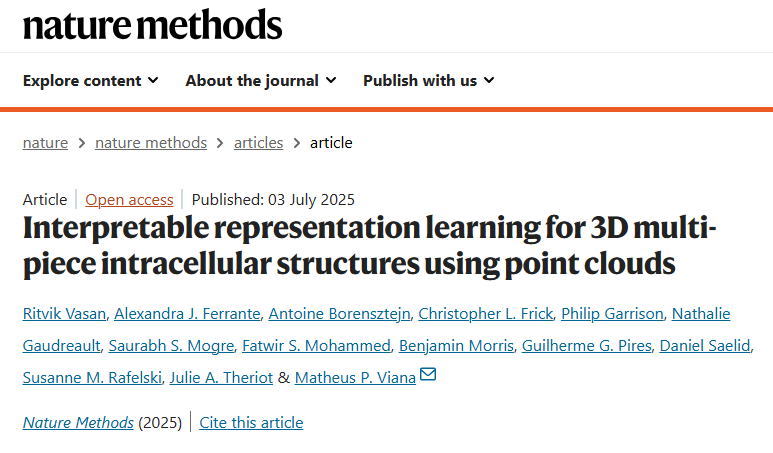Click author Antoine Borensztejn
Image resolution: width=773 pixels, height=453 pixels.
tap(339, 314)
